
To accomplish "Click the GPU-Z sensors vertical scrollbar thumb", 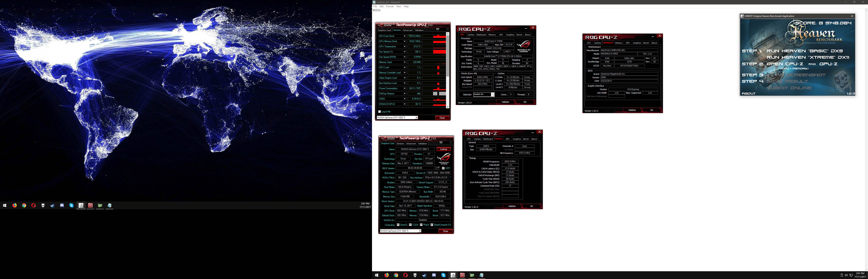I will [448, 56].
